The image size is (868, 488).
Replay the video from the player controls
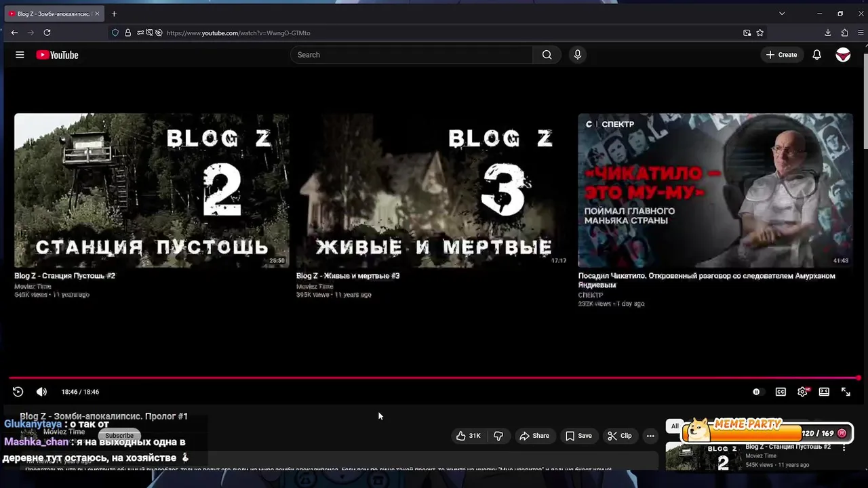point(18,392)
